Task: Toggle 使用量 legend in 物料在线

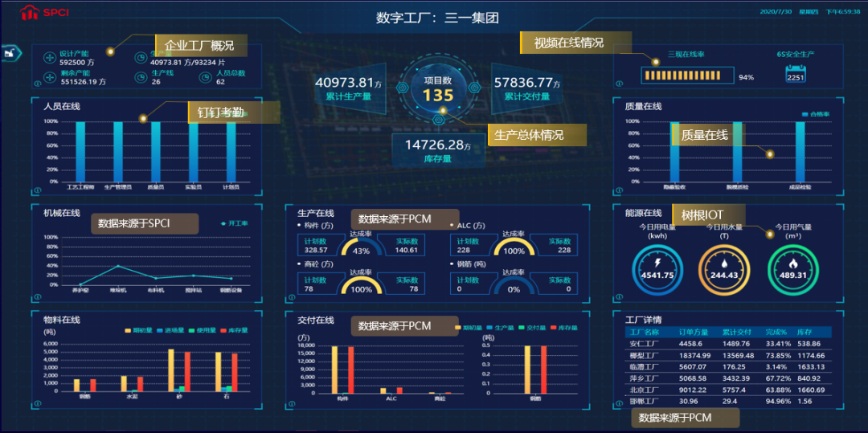Action: 202,330
